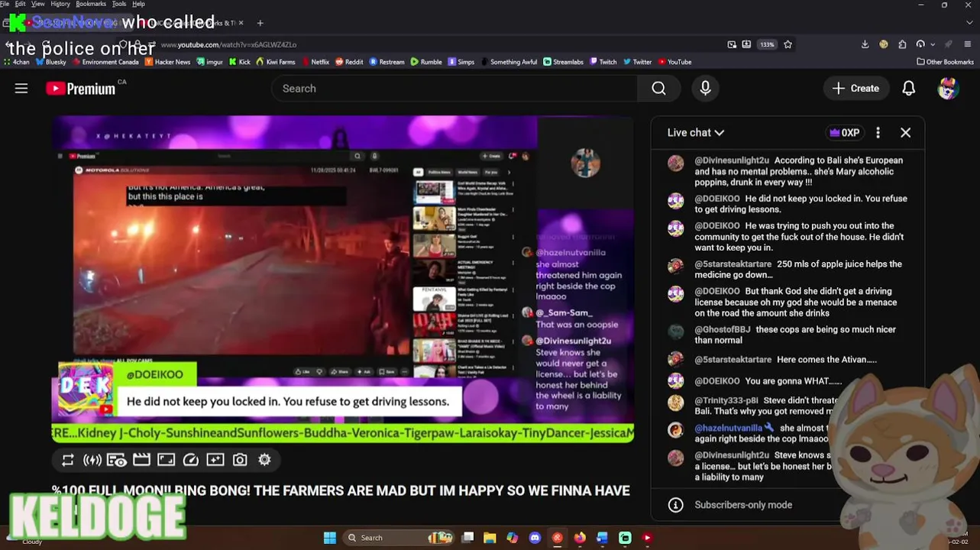Image resolution: width=980 pixels, height=550 pixels.
Task: Open the History menu
Action: point(60,4)
